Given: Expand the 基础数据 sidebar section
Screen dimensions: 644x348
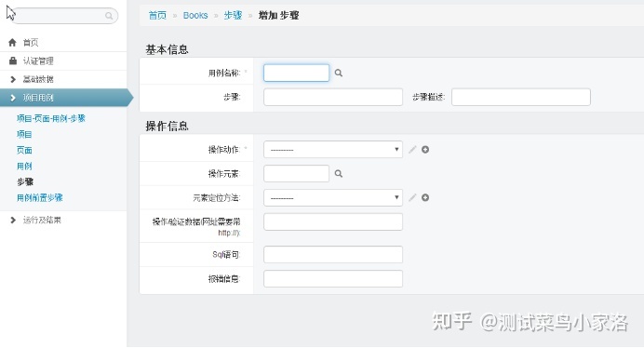Looking at the screenshot, I should pos(63,79).
